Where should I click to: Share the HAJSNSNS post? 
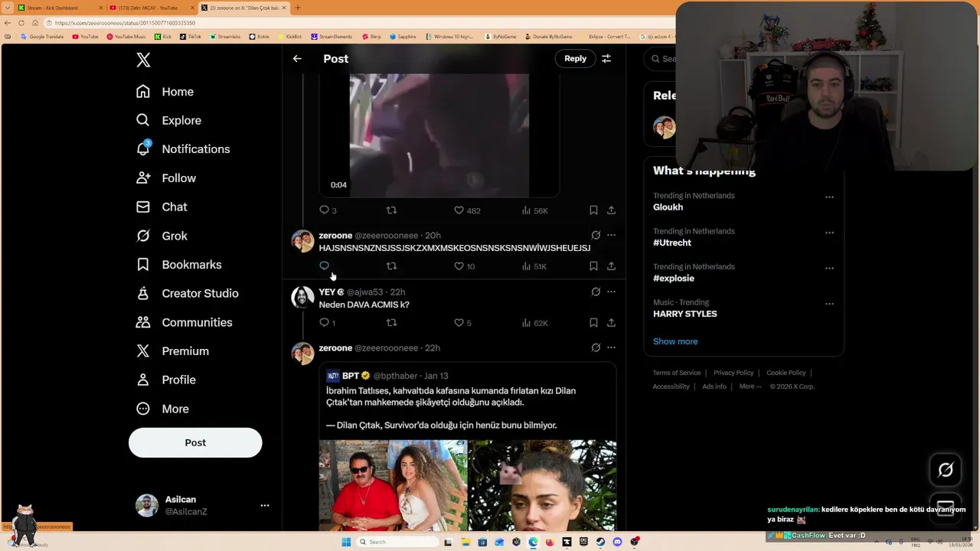pyautogui.click(x=611, y=266)
